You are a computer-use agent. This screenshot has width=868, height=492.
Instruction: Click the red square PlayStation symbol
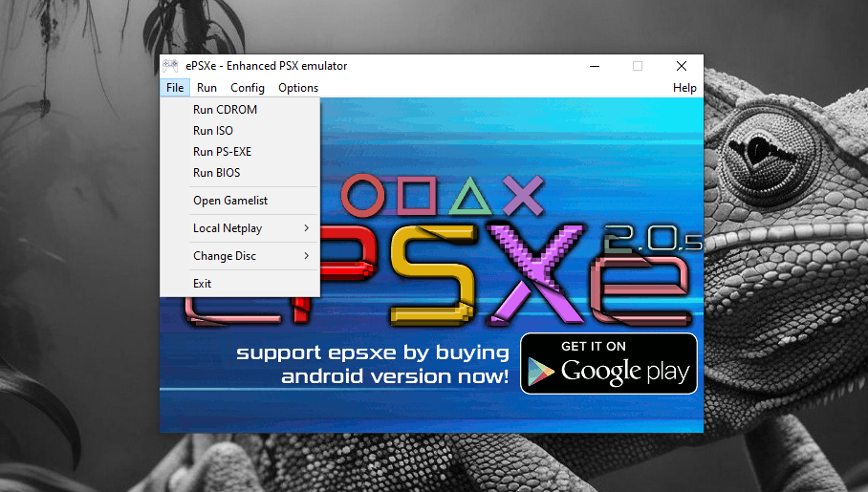coord(413,196)
